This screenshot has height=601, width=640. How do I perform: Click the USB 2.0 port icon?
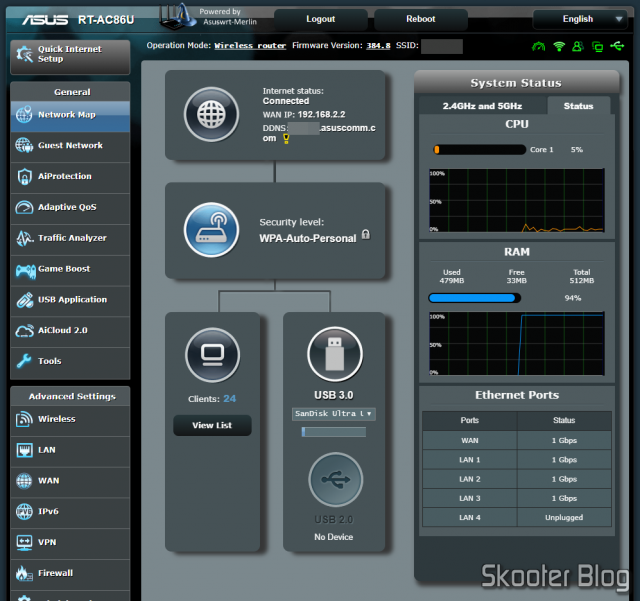[x=336, y=479]
